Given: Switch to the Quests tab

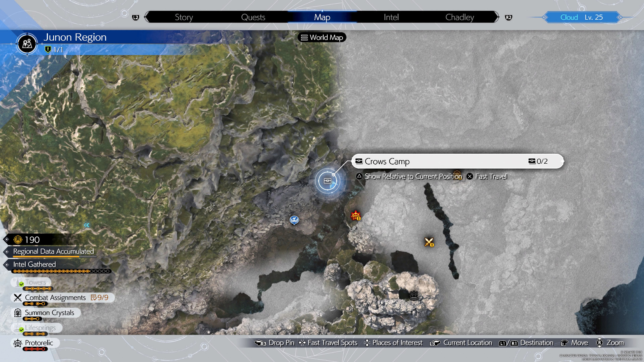Looking at the screenshot, I should [253, 17].
